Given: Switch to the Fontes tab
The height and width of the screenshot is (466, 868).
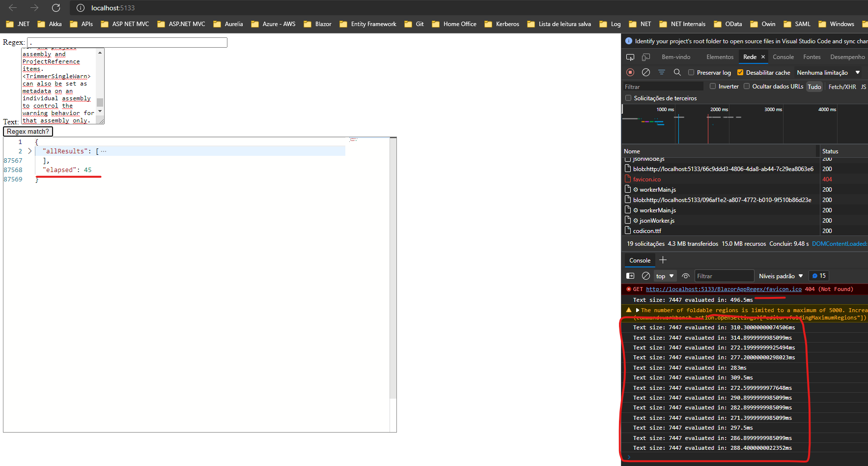Looking at the screenshot, I should point(812,57).
